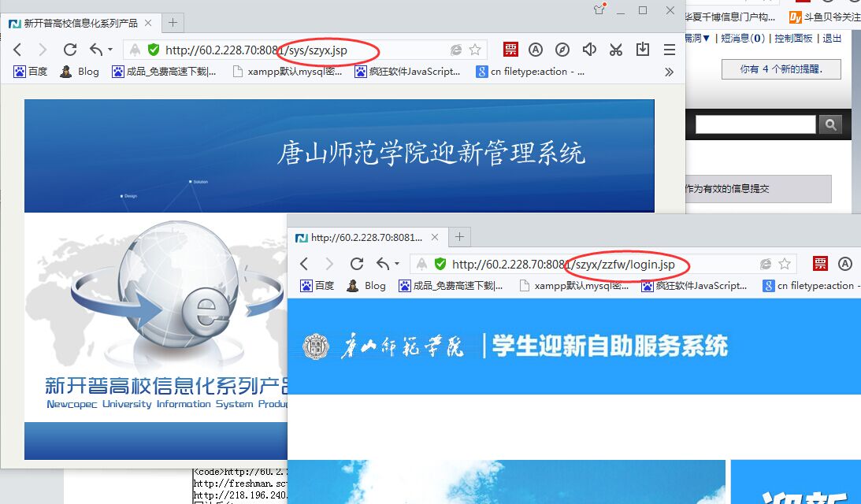Click 你有 4 个新的提醒 button

point(781,69)
